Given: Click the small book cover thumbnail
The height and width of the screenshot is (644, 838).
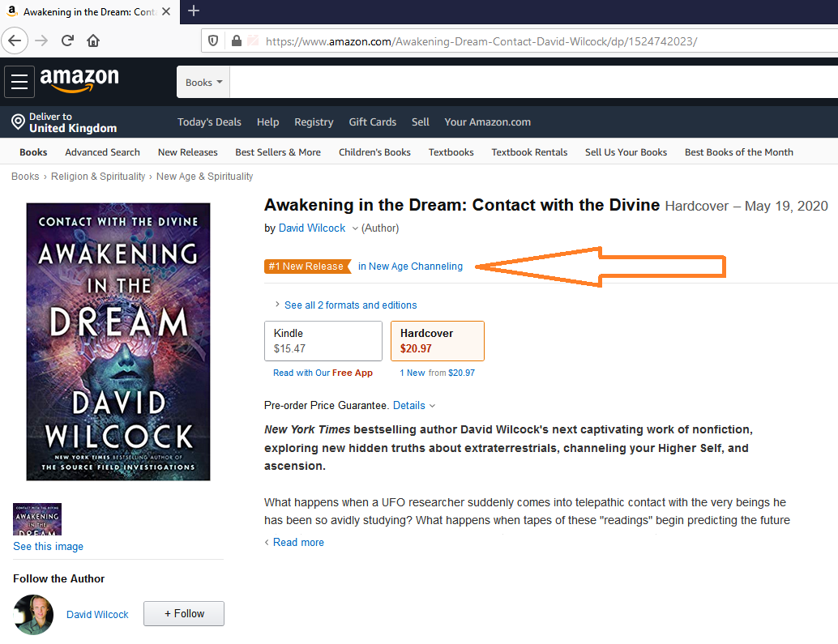Looking at the screenshot, I should [37, 519].
